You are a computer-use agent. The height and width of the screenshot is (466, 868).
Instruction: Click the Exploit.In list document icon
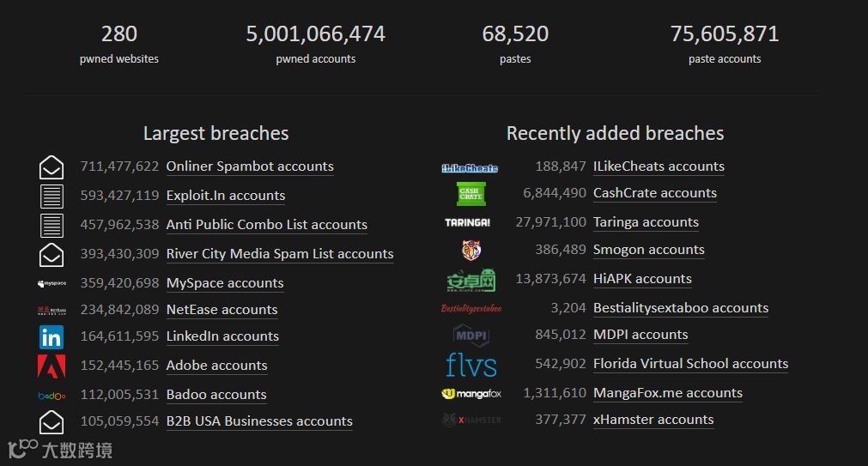pyautogui.click(x=52, y=197)
